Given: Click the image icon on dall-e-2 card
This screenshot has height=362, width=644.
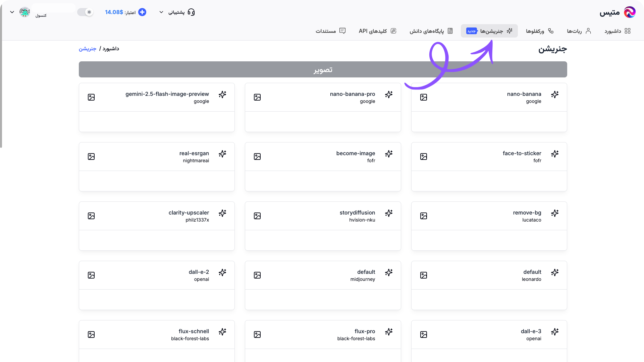Looking at the screenshot, I should [91, 275].
